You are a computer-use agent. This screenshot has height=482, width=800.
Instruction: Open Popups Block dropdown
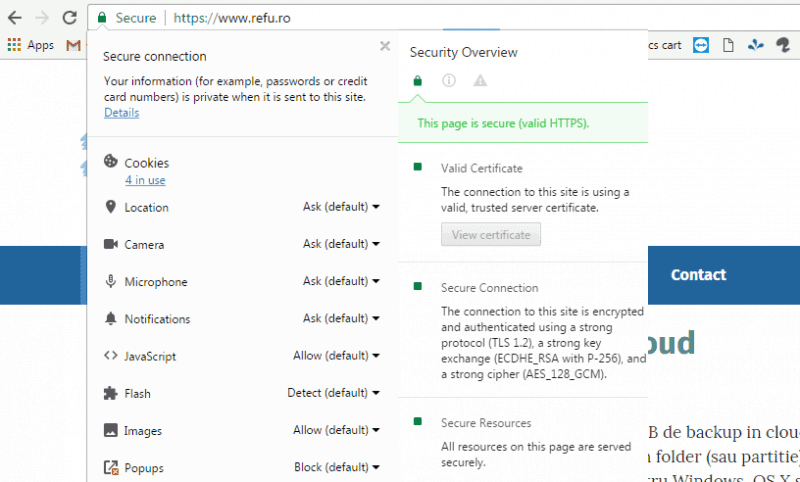coord(337,467)
